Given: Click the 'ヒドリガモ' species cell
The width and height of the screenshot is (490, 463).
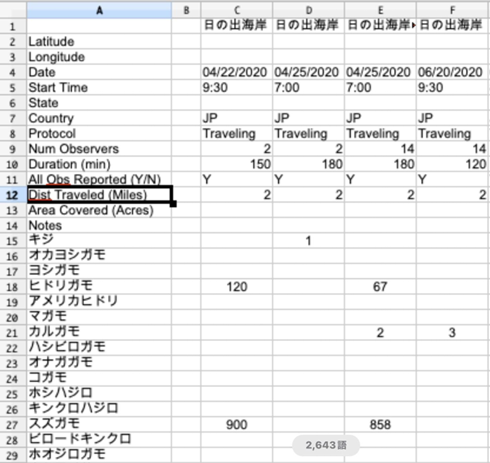Looking at the screenshot, I should click(x=99, y=286).
